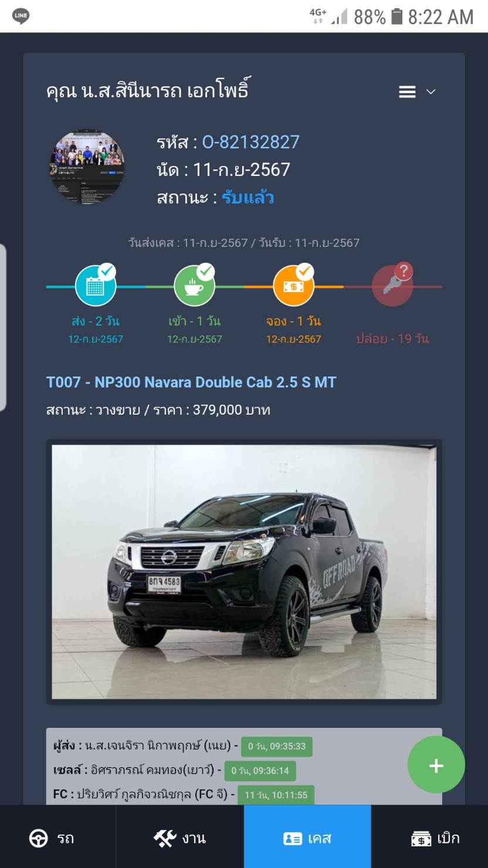
Task: Open the customer profile picture
Action: coord(87,167)
